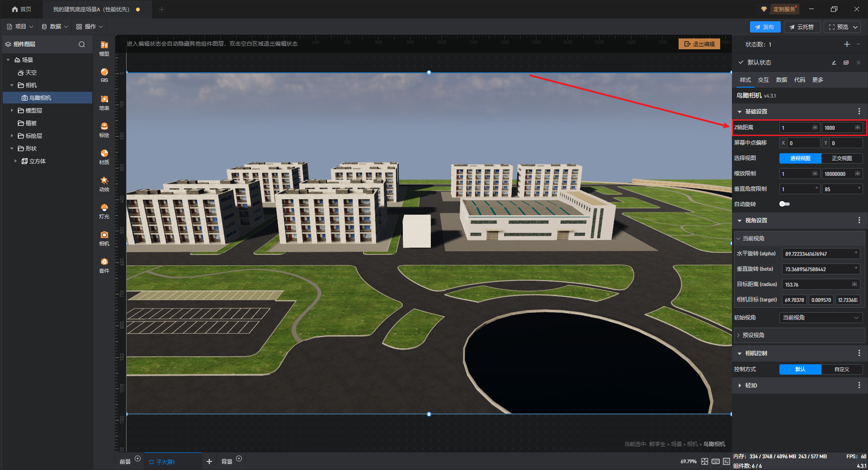Select 正交视图 orthographic view option
868x470 pixels.
841,159
